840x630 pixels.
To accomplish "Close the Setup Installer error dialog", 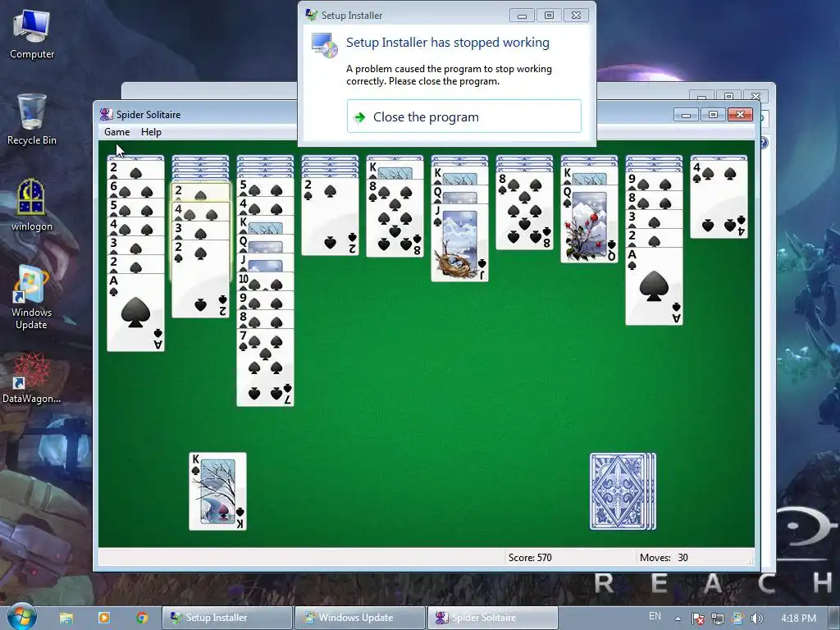I will [576, 16].
